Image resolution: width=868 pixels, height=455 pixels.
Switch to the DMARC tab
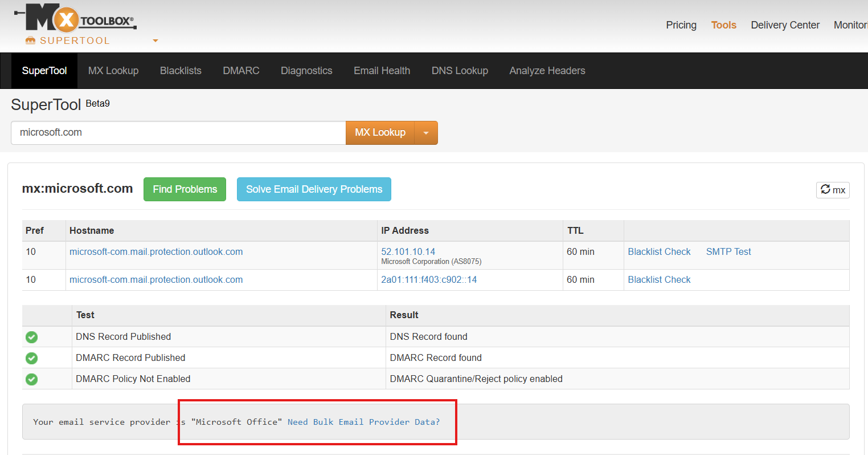(241, 71)
